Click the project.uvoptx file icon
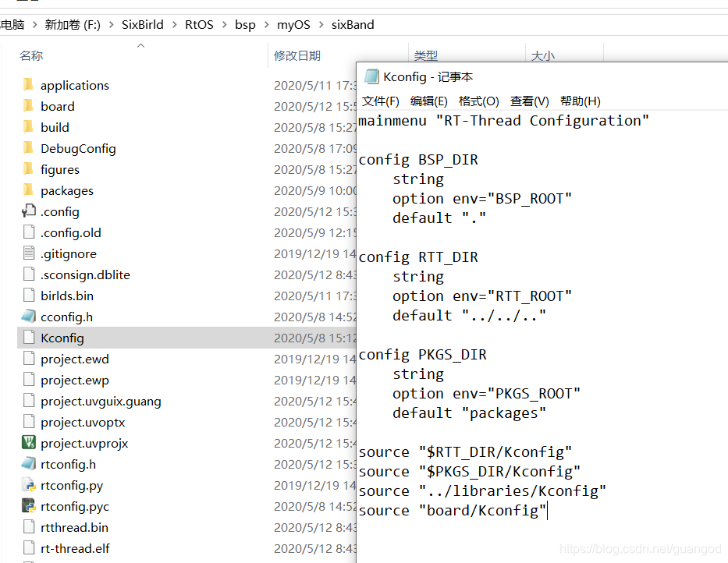This screenshot has width=728, height=563. click(x=29, y=422)
